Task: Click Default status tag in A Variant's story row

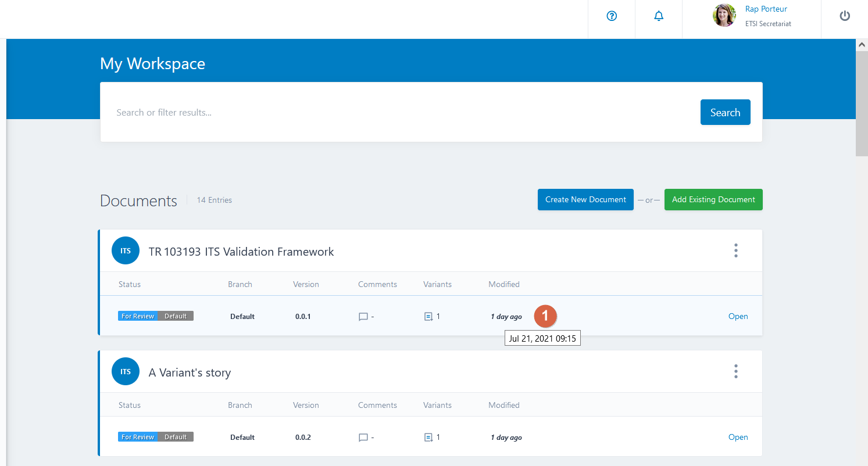Action: point(176,437)
